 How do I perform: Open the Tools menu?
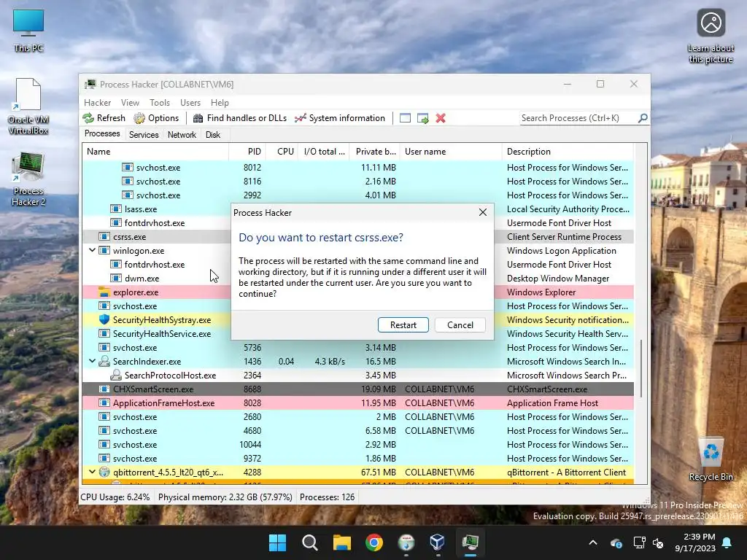point(160,102)
